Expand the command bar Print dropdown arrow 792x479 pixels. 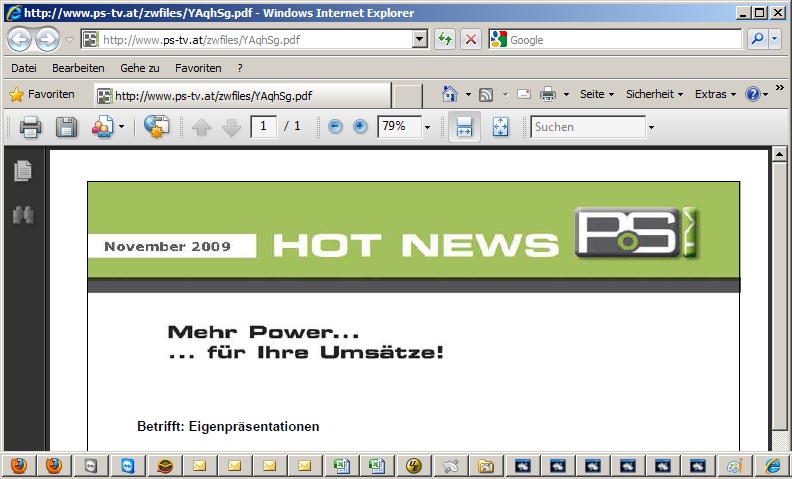coord(566,94)
